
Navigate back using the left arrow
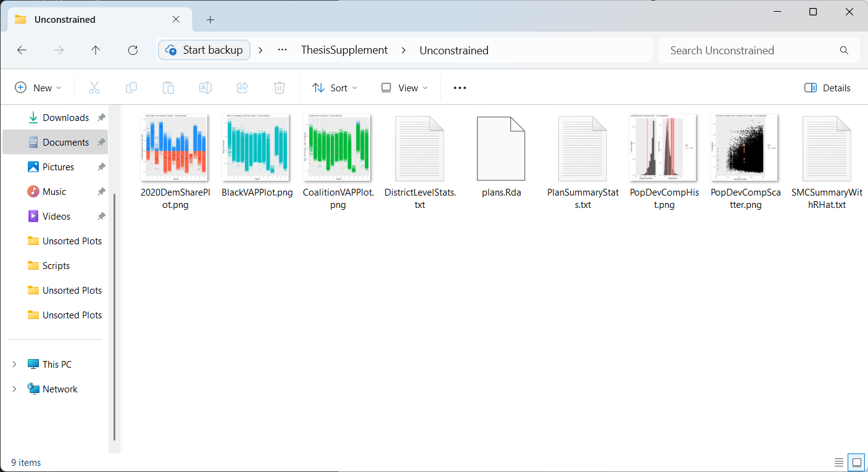pyautogui.click(x=22, y=50)
